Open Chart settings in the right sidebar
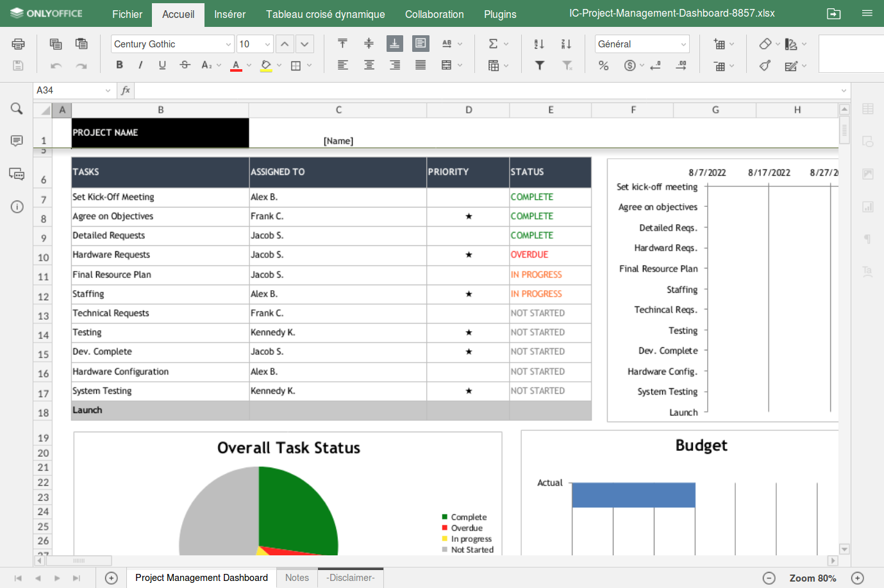Image resolution: width=884 pixels, height=588 pixels. (x=867, y=206)
